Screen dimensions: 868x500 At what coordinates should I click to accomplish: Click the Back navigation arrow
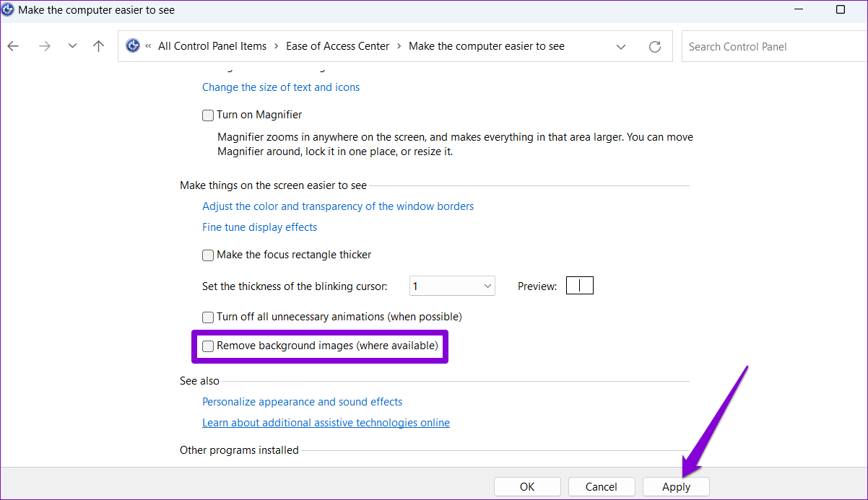[13, 46]
